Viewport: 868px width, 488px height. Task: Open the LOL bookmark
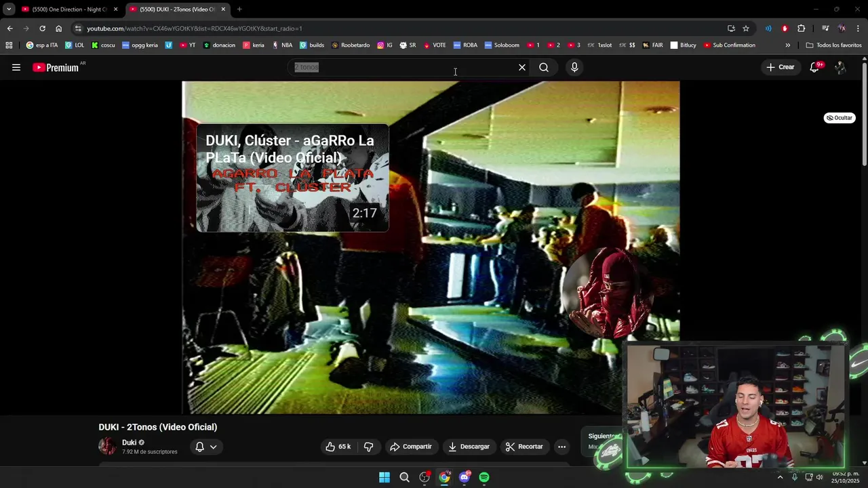point(75,45)
